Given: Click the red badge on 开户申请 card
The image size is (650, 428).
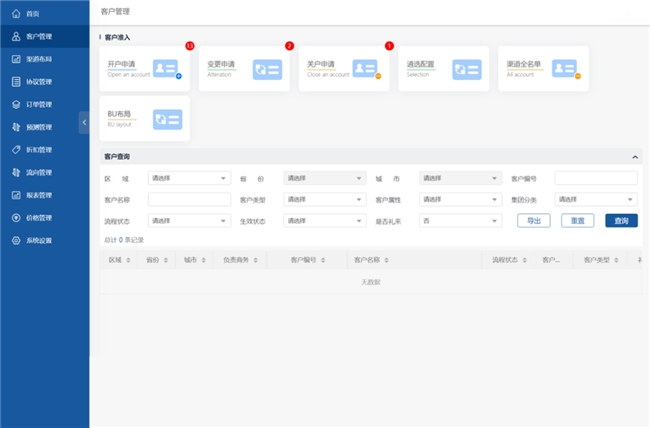Looking at the screenshot, I should [190, 46].
